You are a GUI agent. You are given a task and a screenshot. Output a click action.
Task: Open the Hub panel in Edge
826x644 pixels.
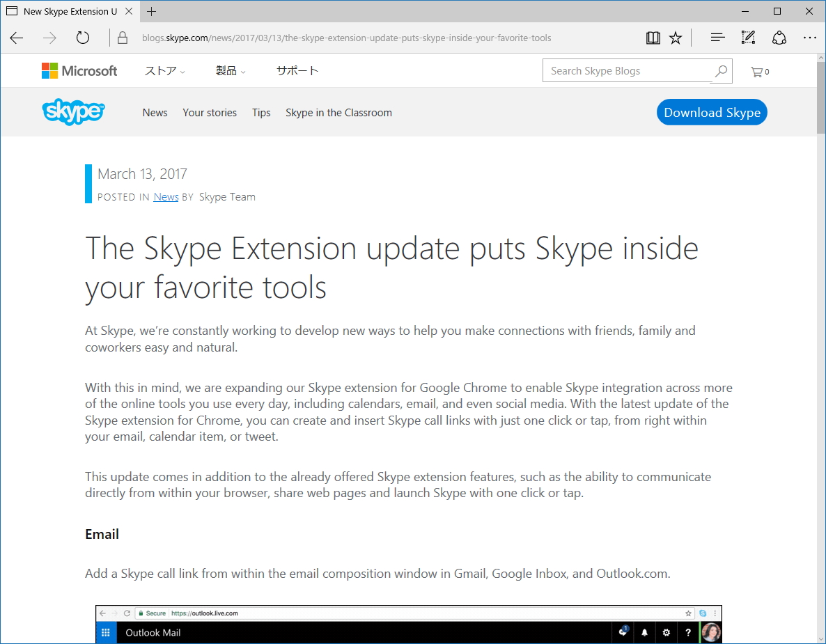(x=717, y=38)
